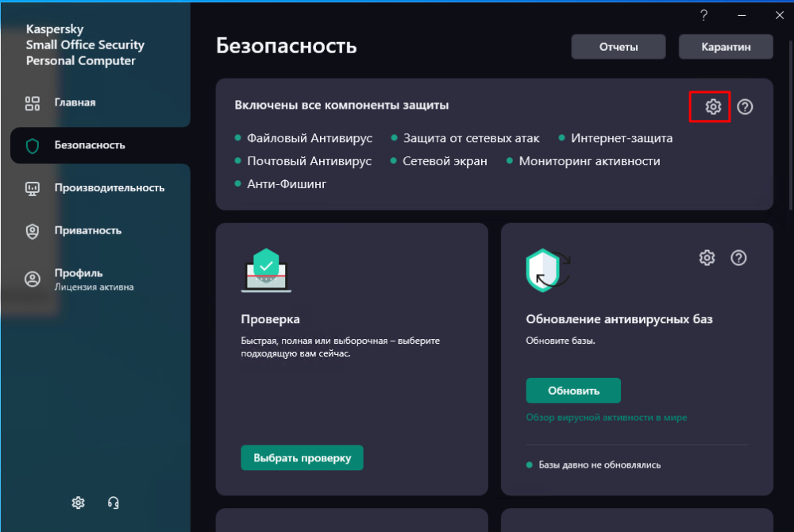Click Анти-Фишинг component

click(287, 183)
